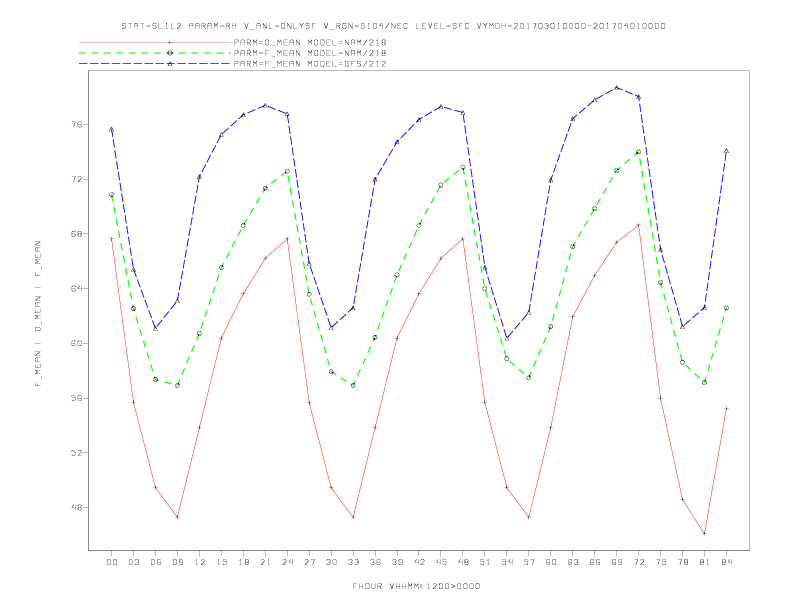Click the blue GFS marker at hour 54
Screen dimensions: 792x612
point(507,338)
